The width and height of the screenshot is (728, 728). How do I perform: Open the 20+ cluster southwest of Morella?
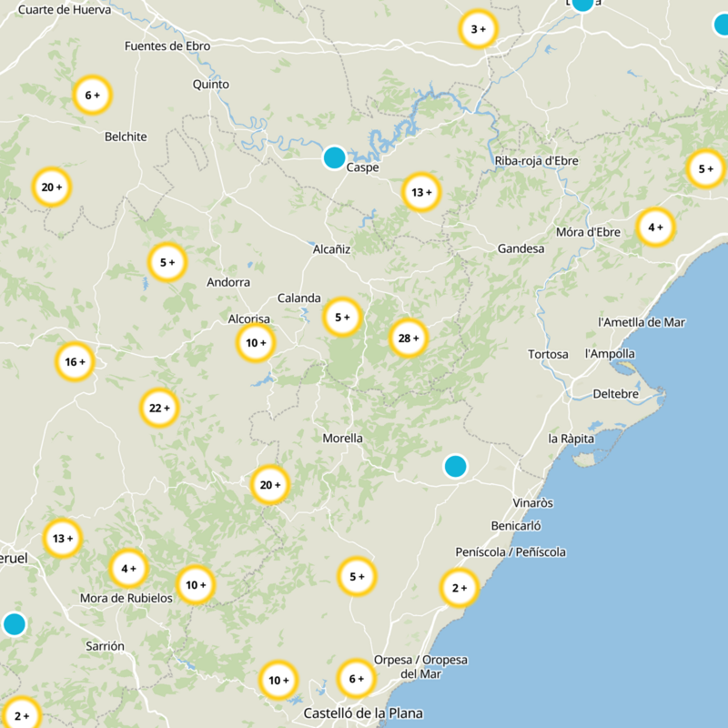tap(270, 485)
